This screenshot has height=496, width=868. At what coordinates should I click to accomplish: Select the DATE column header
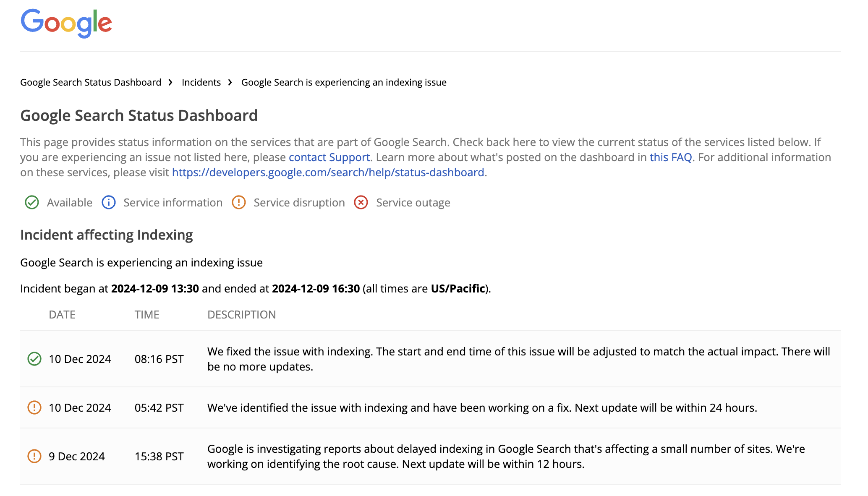coord(62,314)
